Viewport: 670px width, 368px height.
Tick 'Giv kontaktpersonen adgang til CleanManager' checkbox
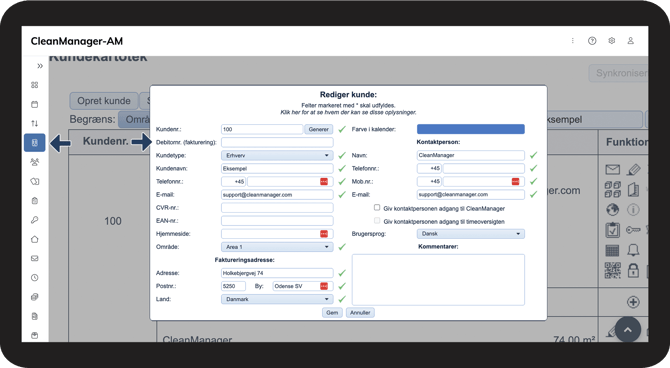[377, 208]
